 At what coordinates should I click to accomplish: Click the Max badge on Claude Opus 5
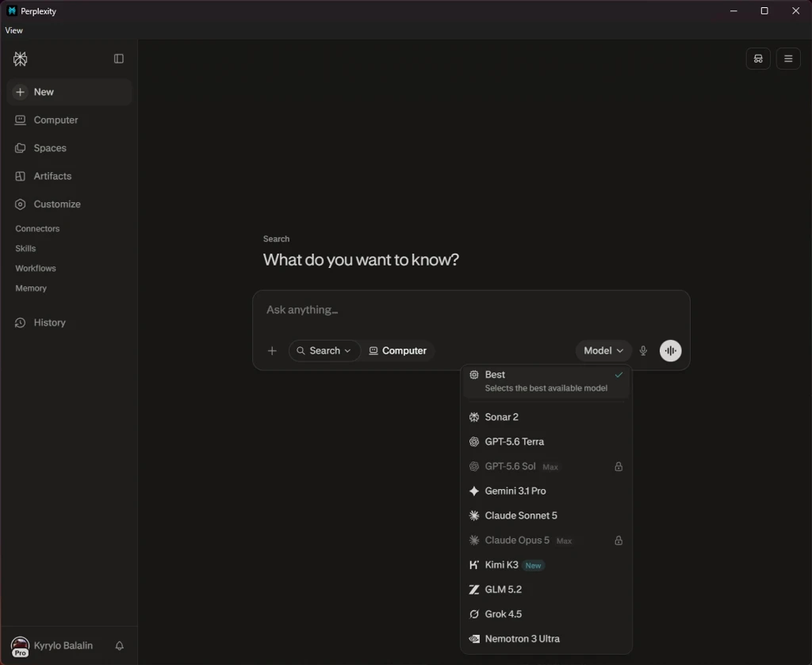pyautogui.click(x=564, y=541)
